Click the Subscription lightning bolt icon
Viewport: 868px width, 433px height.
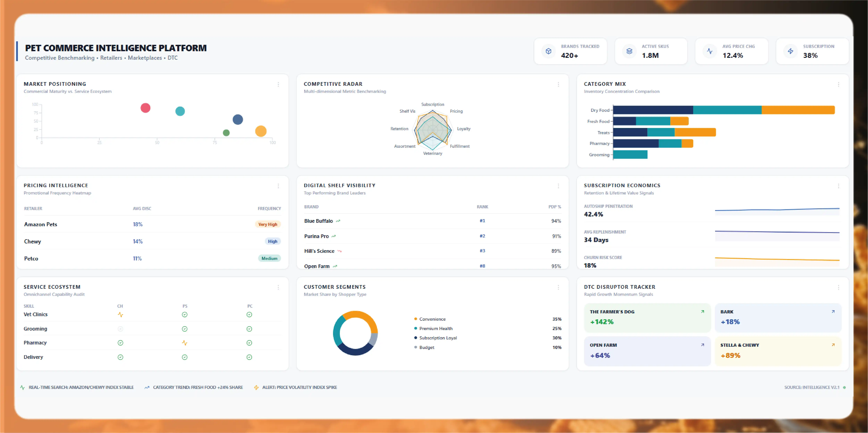[x=790, y=51]
